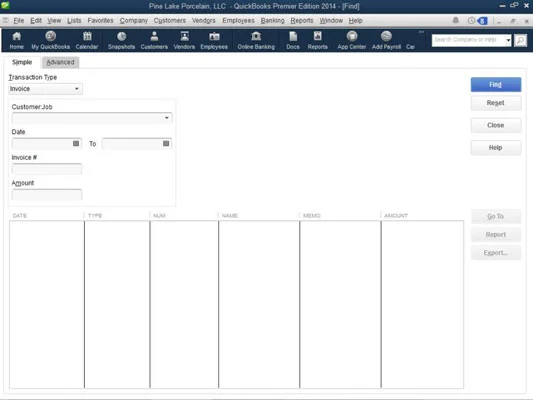533x400 pixels.
Task: Open the Docs icon
Action: 293,40
